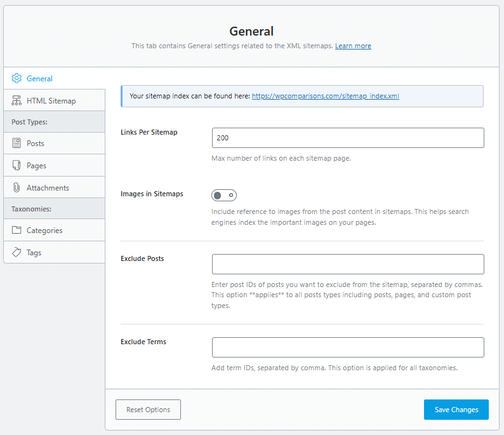Click the HTML Sitemap hierarchy icon
504x435 pixels.
pyautogui.click(x=17, y=100)
